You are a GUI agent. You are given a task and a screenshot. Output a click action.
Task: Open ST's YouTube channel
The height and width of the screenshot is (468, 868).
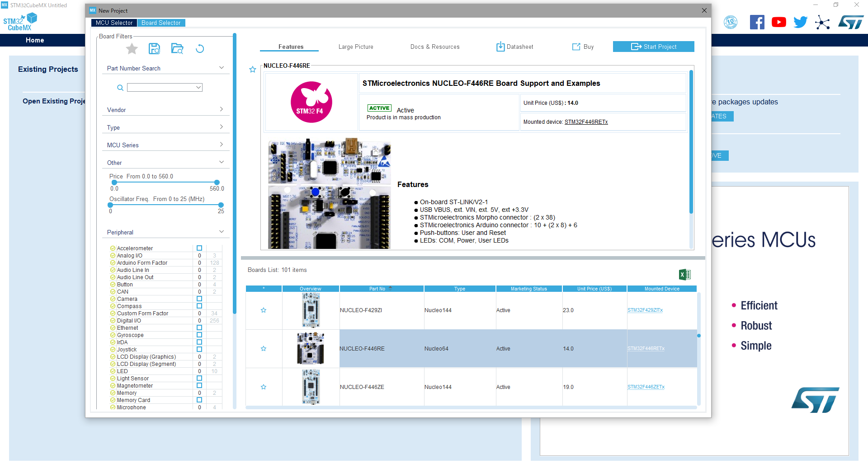(x=778, y=22)
